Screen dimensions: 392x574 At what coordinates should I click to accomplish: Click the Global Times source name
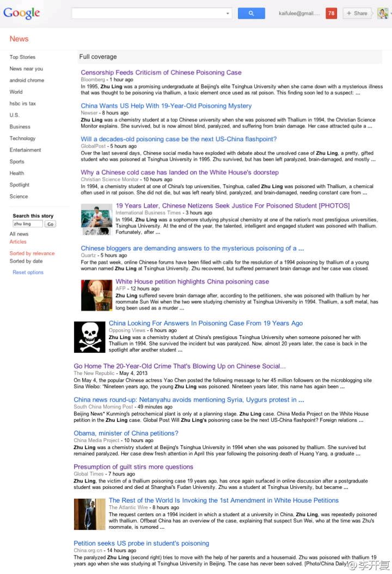(89, 474)
